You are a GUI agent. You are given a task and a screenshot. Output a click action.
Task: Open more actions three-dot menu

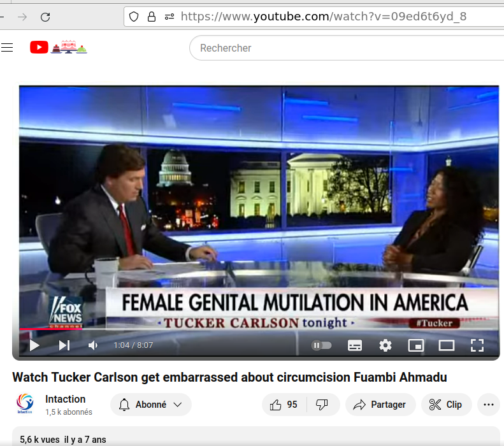489,405
